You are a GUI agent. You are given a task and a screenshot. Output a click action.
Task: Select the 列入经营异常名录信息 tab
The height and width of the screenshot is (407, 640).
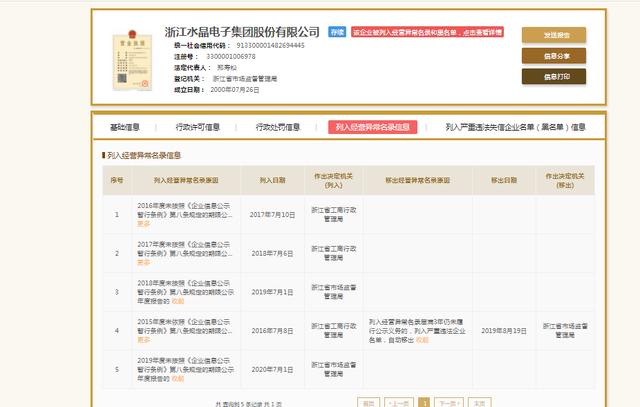[x=372, y=127]
